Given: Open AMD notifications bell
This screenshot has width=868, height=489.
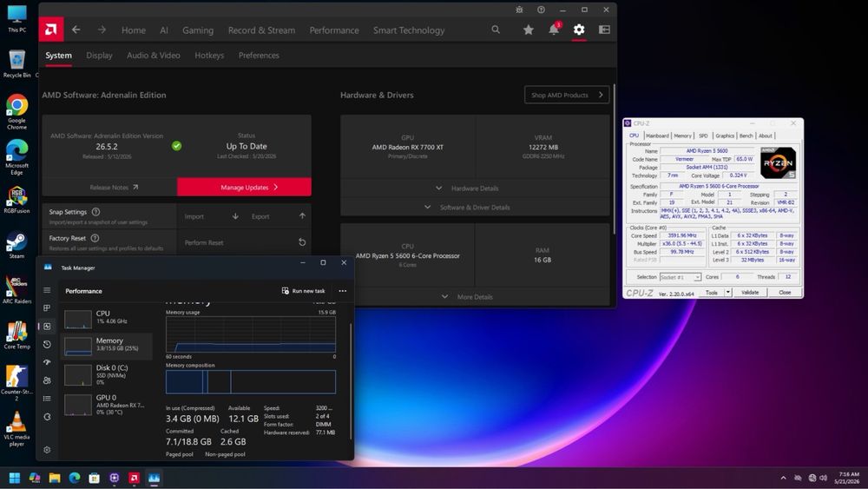Looking at the screenshot, I should pos(554,30).
